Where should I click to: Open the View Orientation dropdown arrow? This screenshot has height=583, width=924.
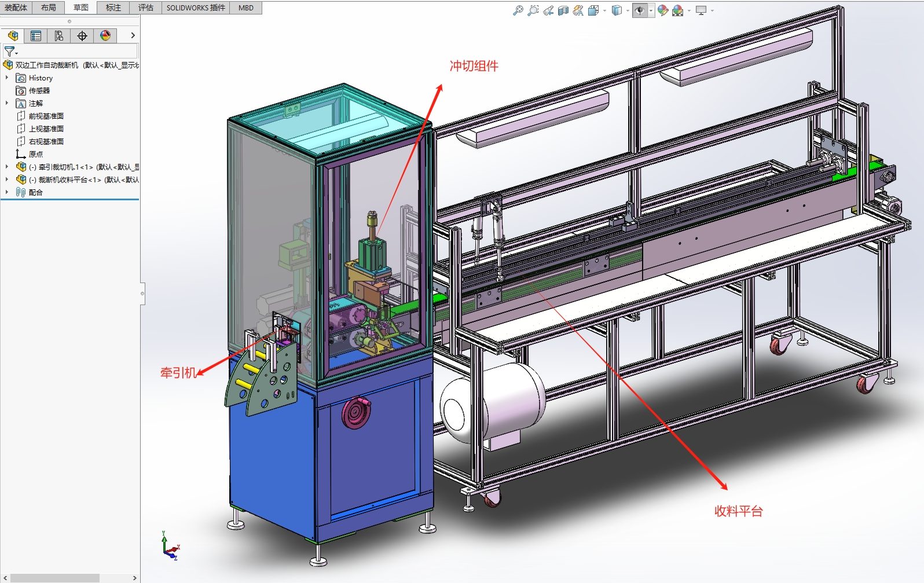pos(604,10)
